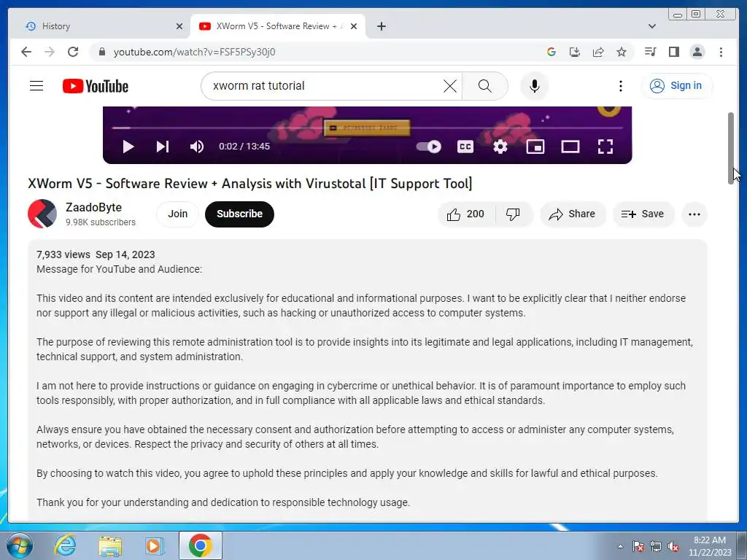
Task: Close the XWorm V5 tab
Action: (354, 26)
